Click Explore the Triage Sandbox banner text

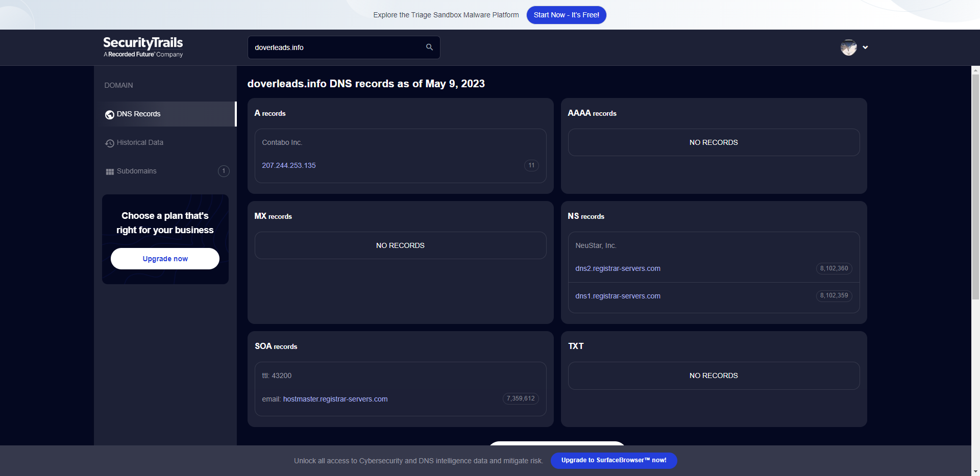pyautogui.click(x=446, y=15)
